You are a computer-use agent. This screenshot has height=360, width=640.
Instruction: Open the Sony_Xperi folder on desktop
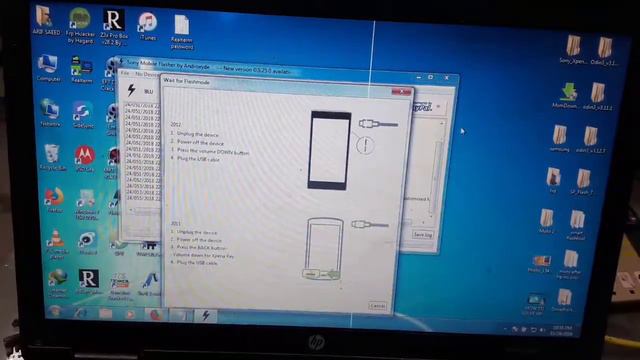pyautogui.click(x=573, y=49)
